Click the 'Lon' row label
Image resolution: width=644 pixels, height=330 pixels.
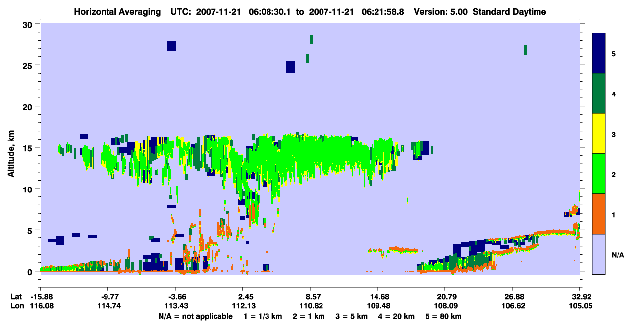[17, 306]
